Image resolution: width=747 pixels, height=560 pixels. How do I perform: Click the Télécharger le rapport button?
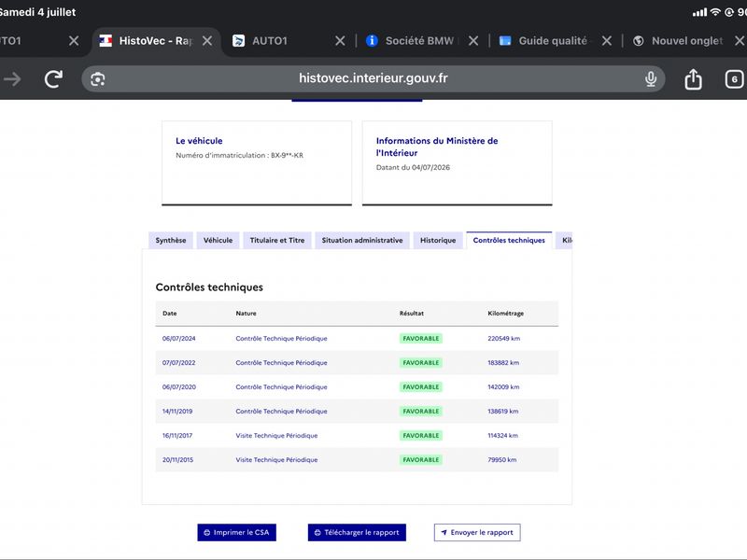(x=357, y=532)
